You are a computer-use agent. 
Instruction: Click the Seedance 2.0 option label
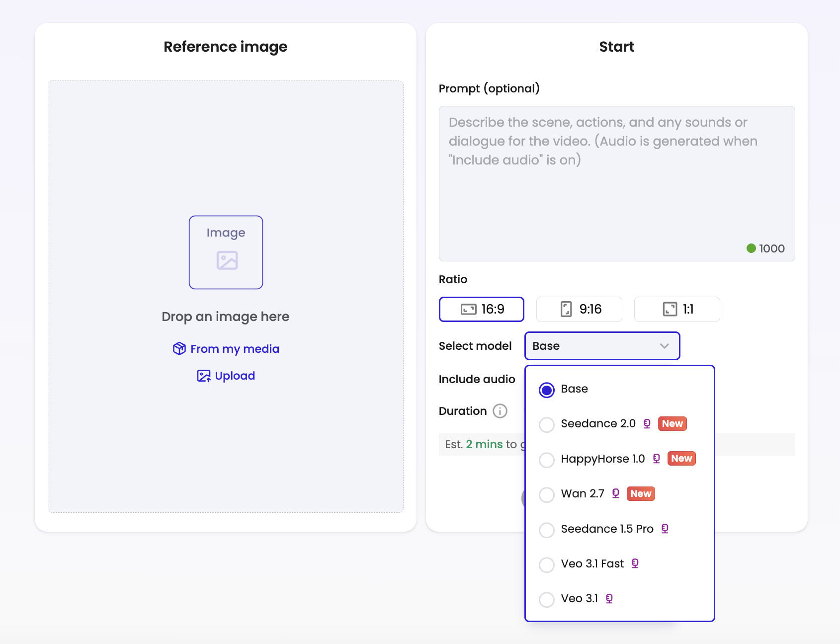pyautogui.click(x=598, y=423)
